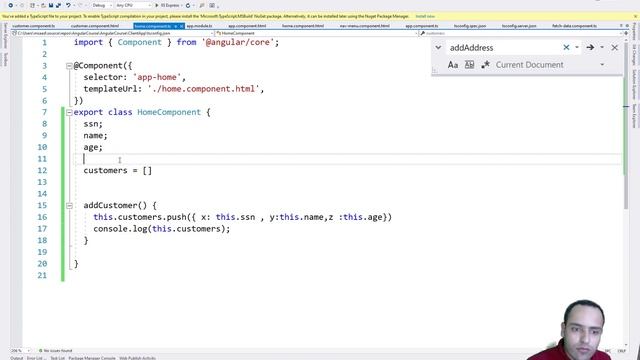Click the navigate backward toolbar icon
This screenshot has height=360, width=640.
point(10,5)
